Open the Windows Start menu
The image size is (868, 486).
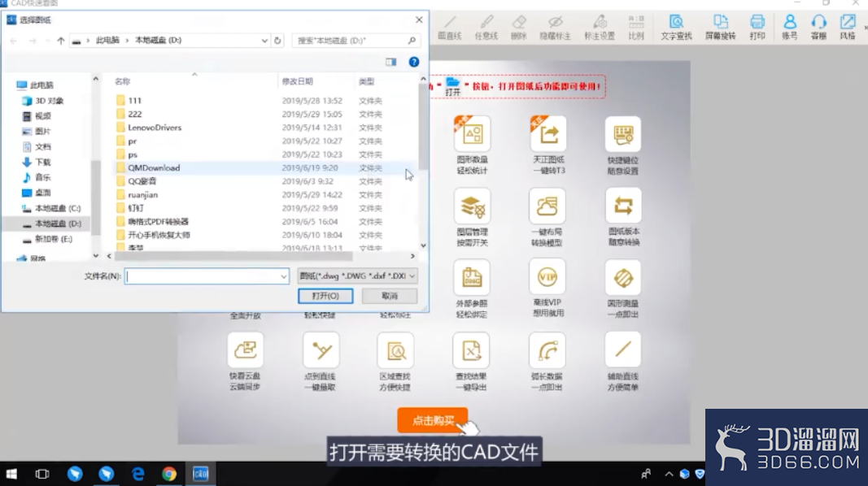[x=11, y=474]
